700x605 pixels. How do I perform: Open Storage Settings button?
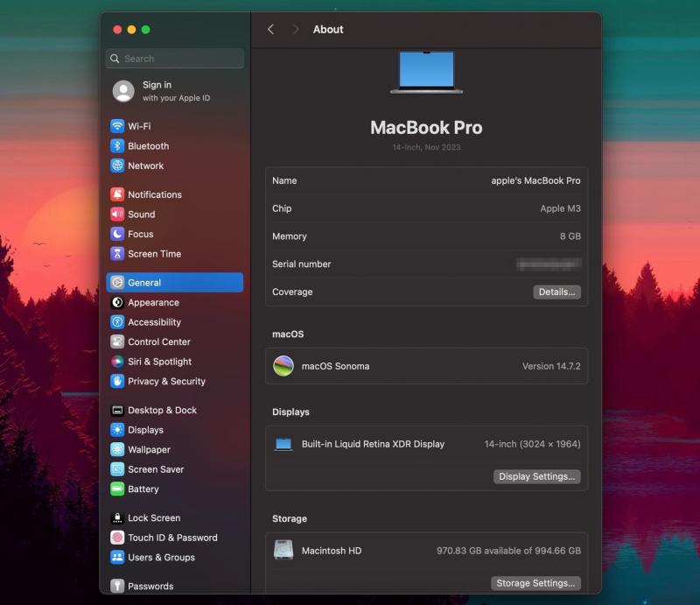coord(535,583)
